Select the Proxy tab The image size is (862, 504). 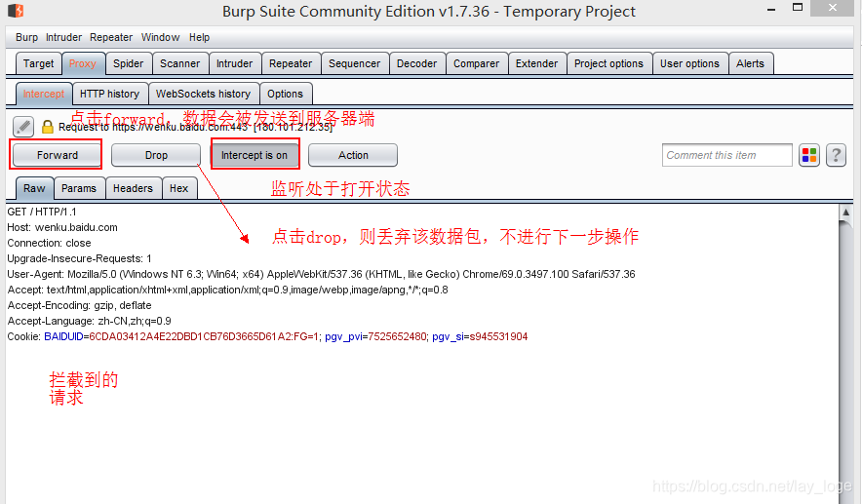[x=83, y=63]
